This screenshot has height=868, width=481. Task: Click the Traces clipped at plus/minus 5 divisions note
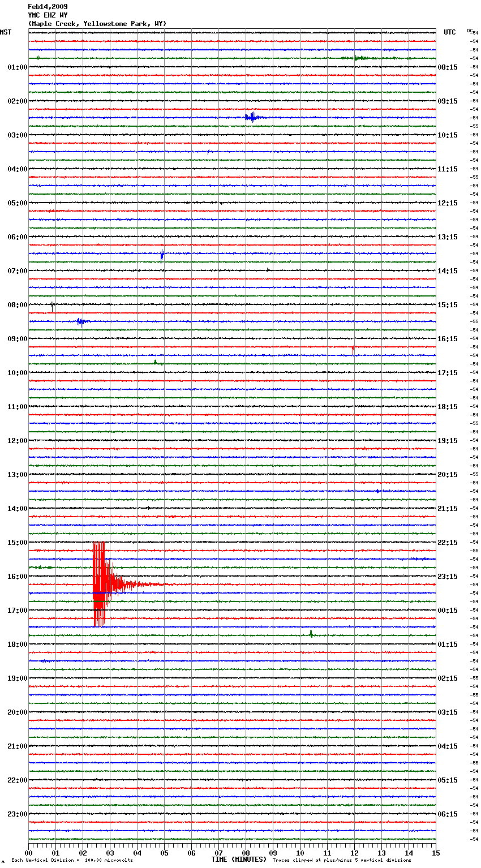[342, 861]
